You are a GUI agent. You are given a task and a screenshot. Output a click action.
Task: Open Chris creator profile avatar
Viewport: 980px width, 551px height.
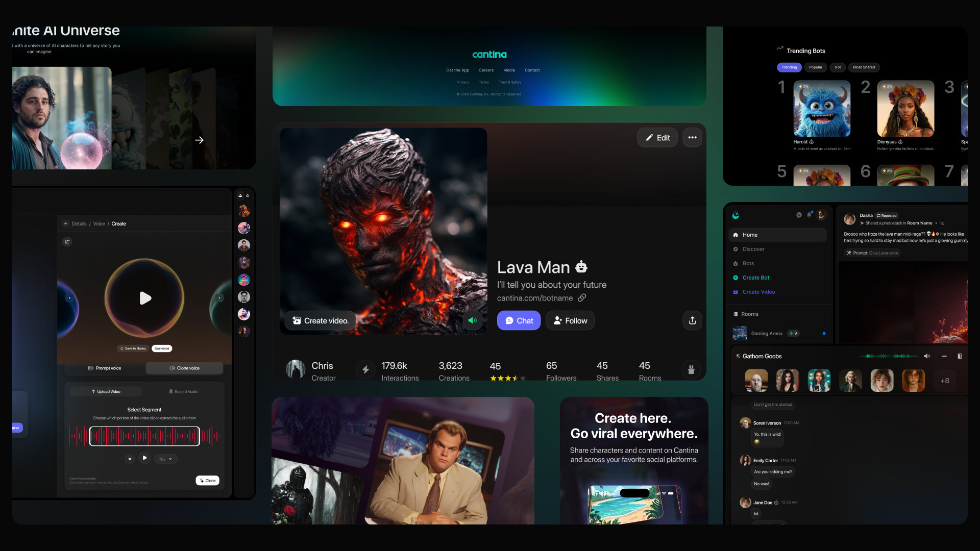click(x=296, y=370)
